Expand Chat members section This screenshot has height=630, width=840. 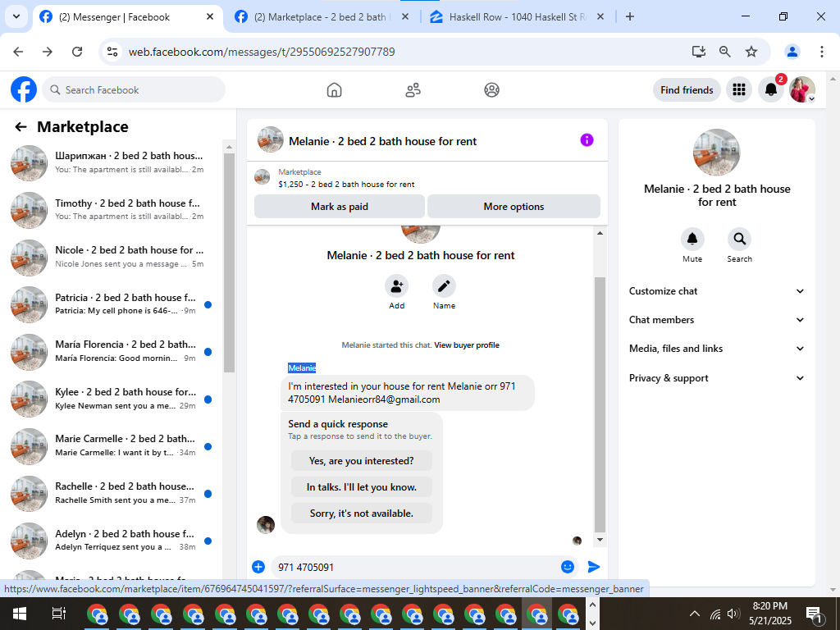pos(717,320)
